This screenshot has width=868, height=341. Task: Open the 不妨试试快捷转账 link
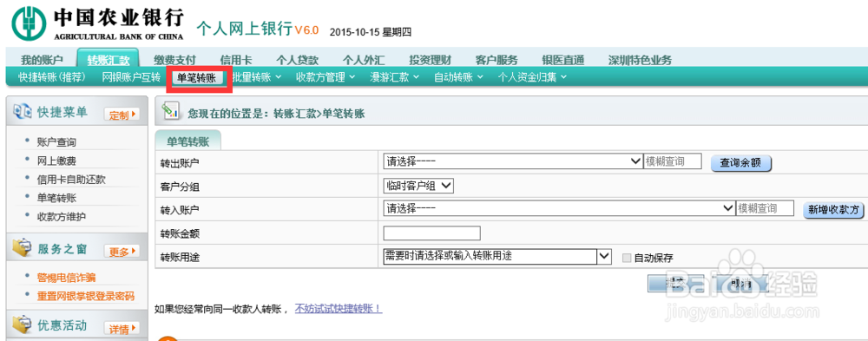point(339,308)
